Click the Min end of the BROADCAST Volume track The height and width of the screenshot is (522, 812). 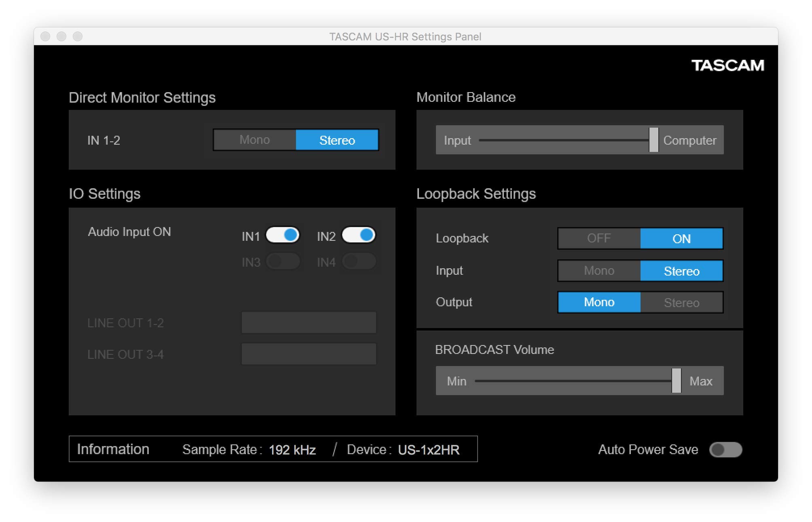(x=478, y=381)
